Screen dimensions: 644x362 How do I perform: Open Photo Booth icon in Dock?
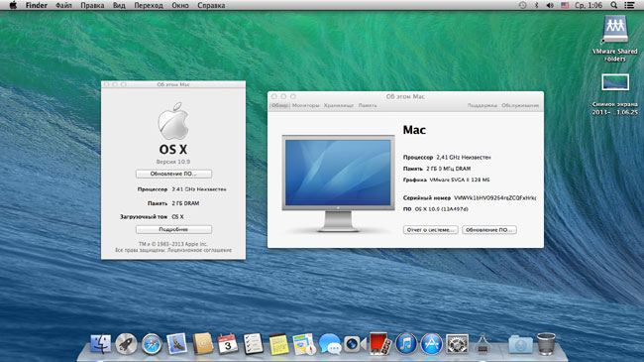point(380,344)
